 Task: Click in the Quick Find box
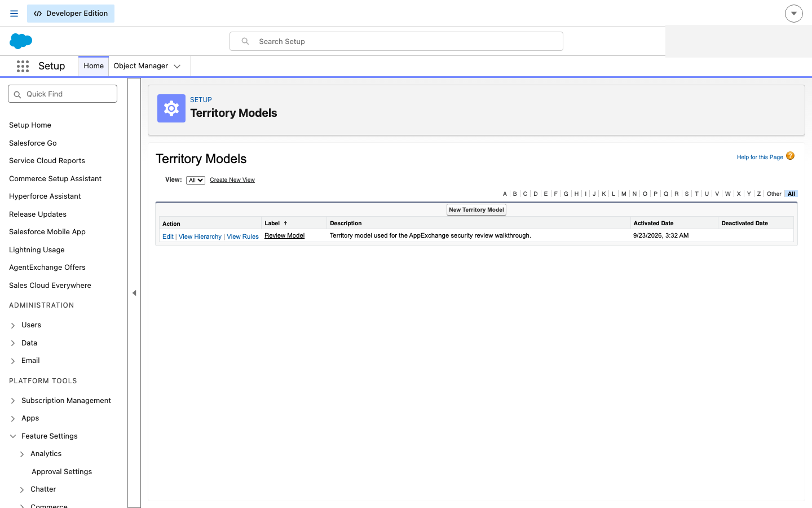(63, 94)
